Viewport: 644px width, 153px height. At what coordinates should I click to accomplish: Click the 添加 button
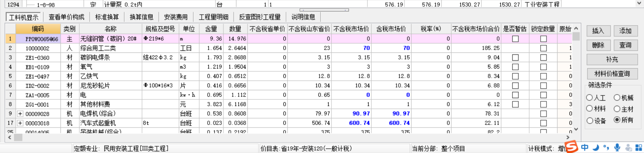click(625, 31)
